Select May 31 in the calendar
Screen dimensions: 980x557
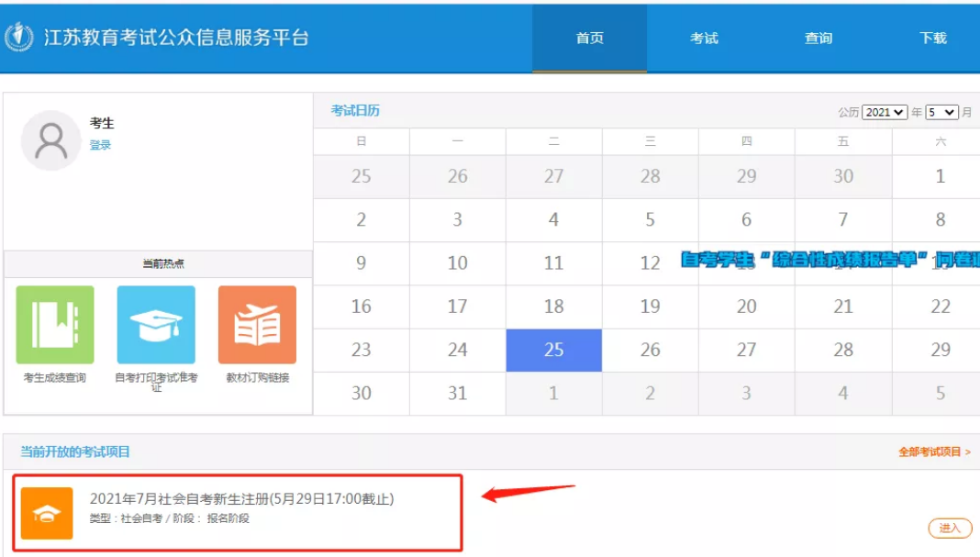[x=458, y=394]
